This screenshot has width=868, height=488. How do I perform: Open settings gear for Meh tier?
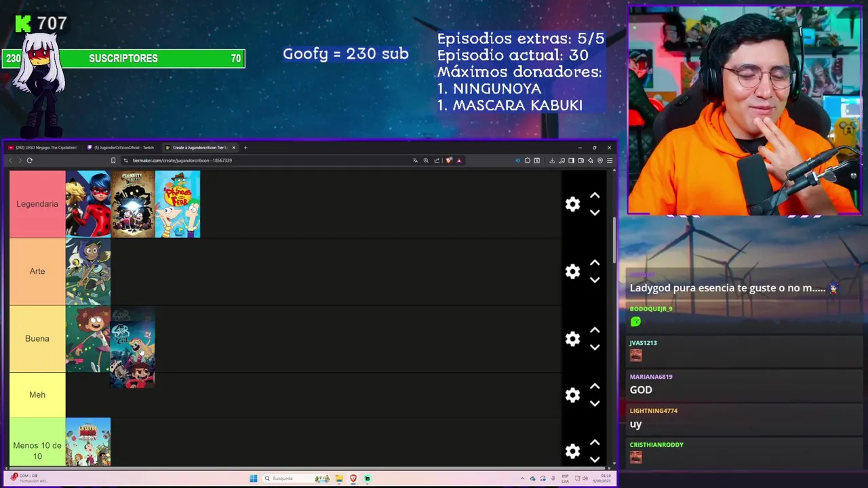[573, 394]
